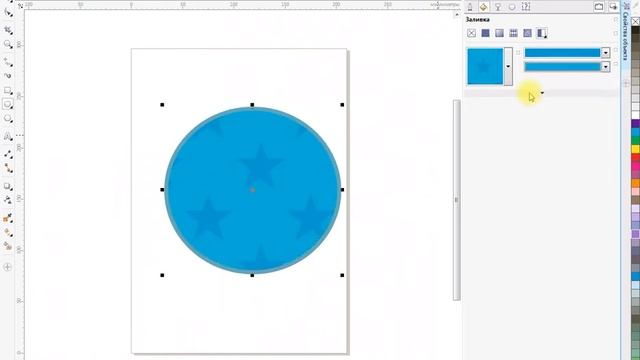The image size is (640, 360).
Task: Choose Vector pattern fill type
Action: click(513, 33)
